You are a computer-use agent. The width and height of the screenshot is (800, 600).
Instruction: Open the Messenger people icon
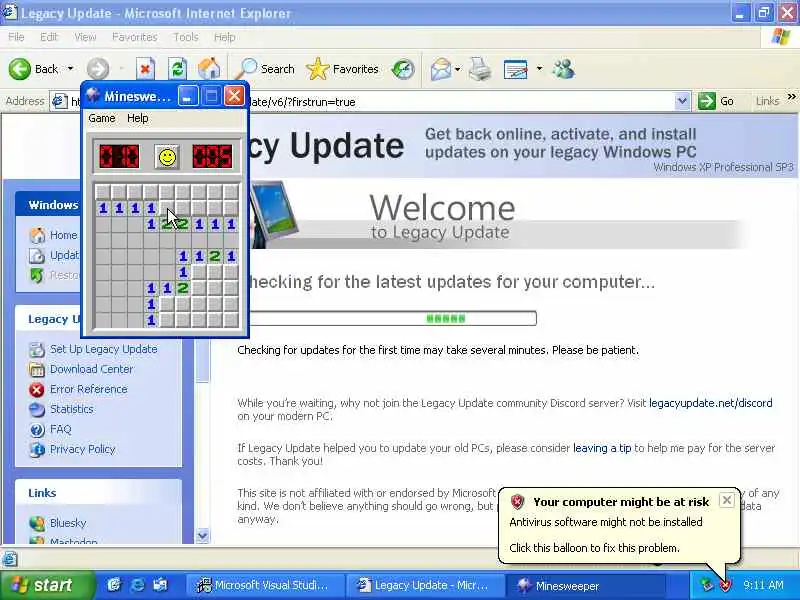[564, 69]
